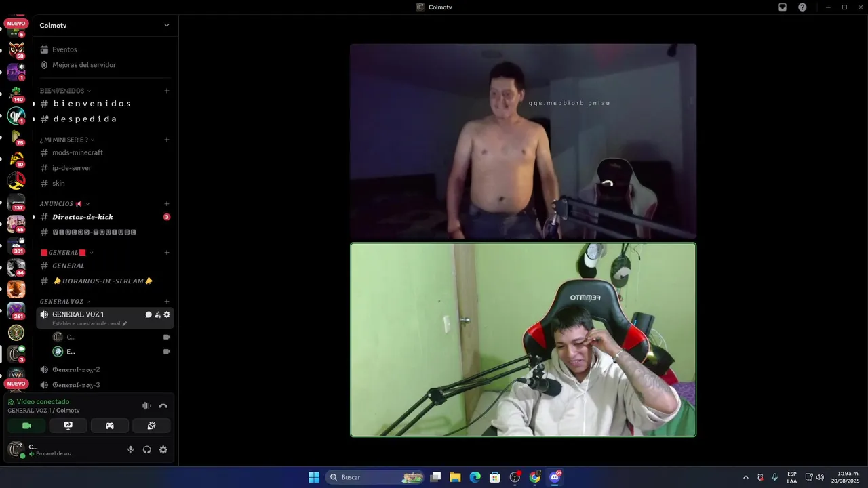
Task: Open Mejoras del servidor
Action: [105, 65]
